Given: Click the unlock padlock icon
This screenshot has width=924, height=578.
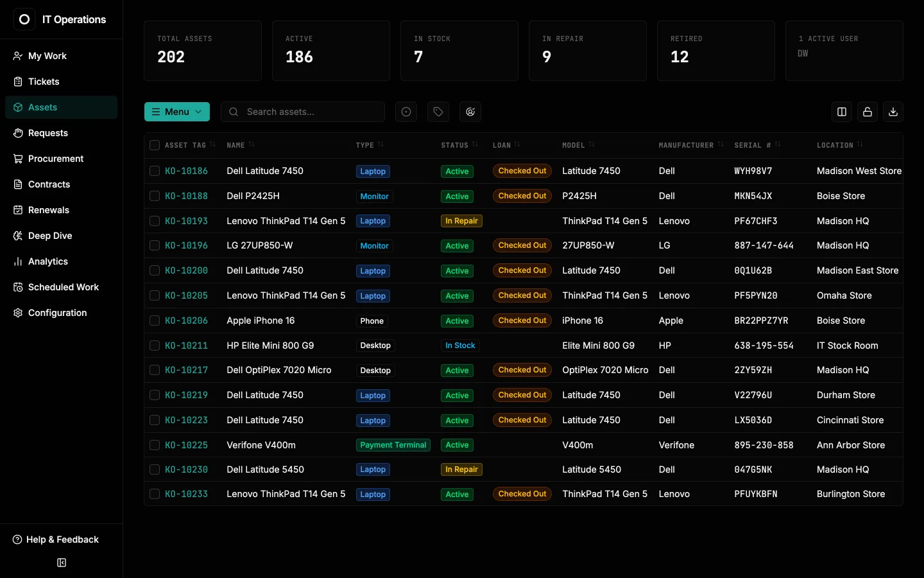Looking at the screenshot, I should coord(868,112).
